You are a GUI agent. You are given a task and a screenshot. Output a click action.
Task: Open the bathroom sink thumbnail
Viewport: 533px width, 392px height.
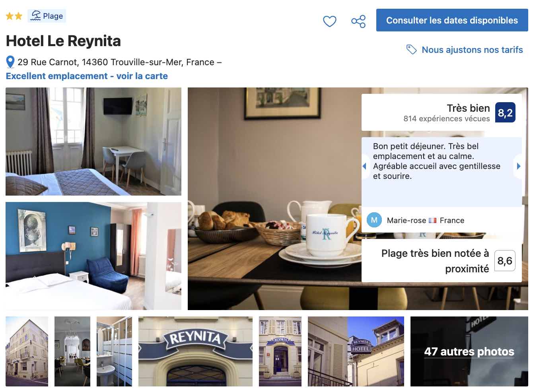coord(114,351)
